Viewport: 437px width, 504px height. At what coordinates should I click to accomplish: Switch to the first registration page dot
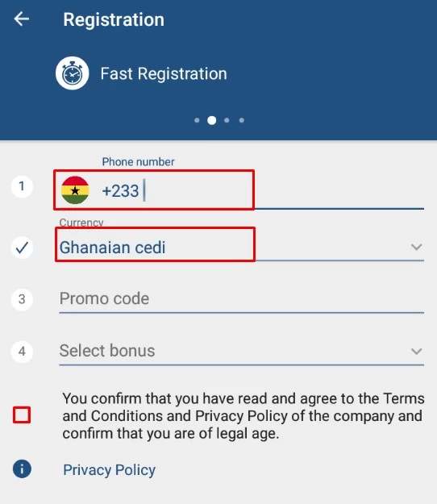[x=197, y=120]
